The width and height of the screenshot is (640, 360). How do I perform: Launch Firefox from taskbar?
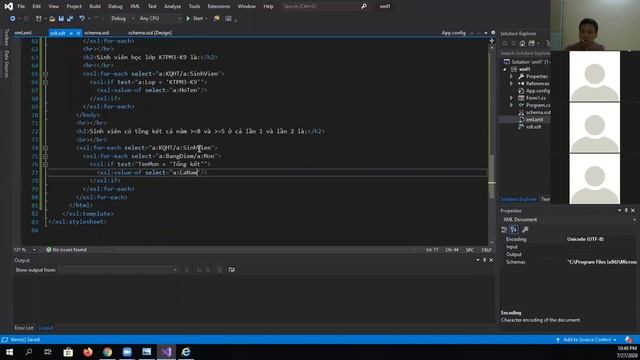tap(88, 352)
